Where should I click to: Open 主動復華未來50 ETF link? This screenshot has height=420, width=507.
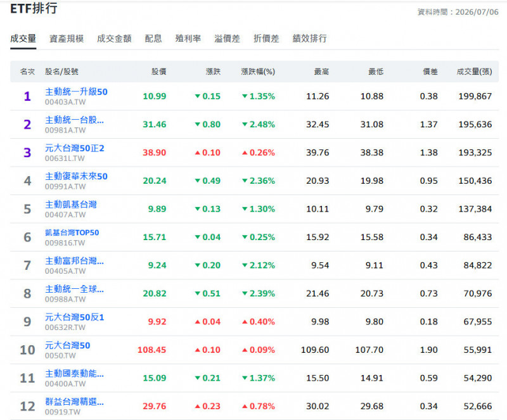click(x=76, y=176)
